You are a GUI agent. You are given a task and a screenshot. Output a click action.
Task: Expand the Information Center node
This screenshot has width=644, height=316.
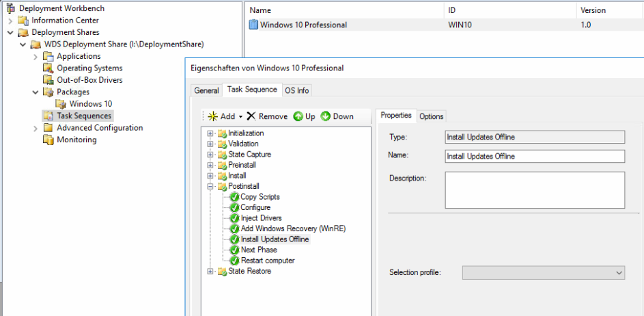pos(11,20)
